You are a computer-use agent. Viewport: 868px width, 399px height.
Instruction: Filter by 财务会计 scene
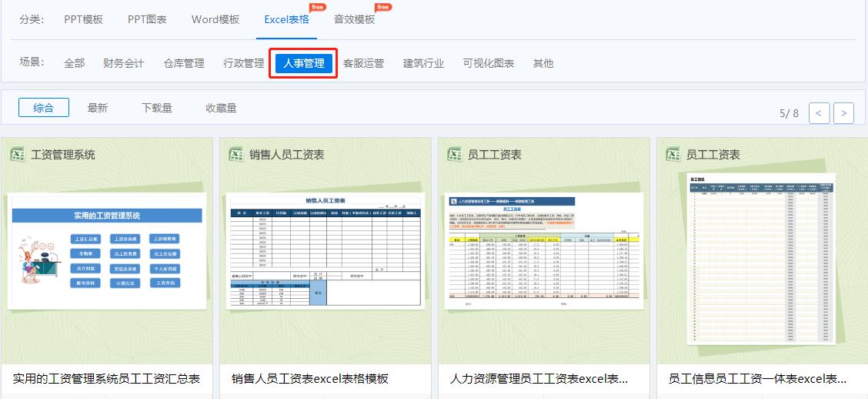(x=123, y=63)
